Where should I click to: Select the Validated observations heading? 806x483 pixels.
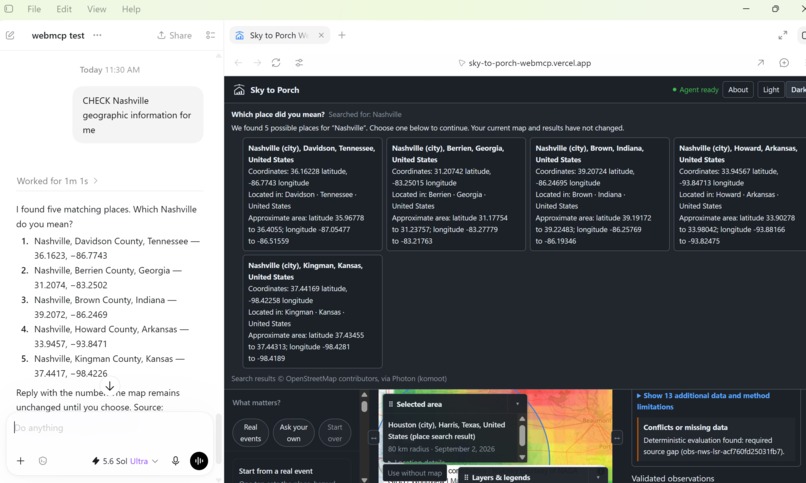click(672, 478)
